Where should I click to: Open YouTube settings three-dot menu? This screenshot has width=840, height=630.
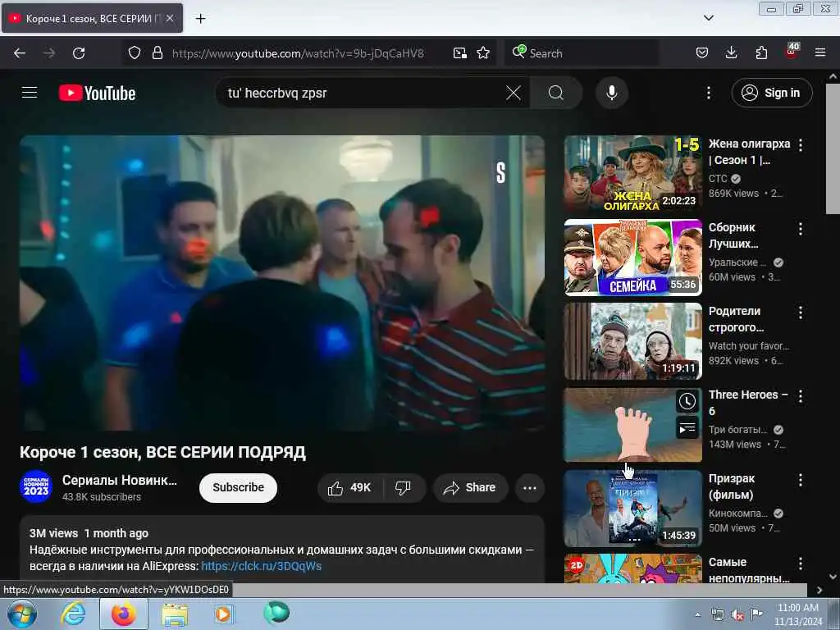[x=708, y=93]
